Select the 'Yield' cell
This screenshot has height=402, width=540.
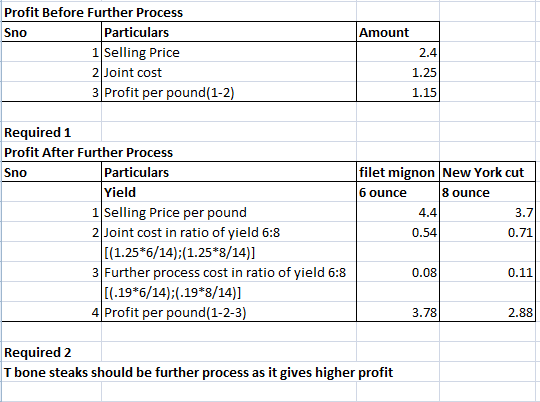(229, 192)
